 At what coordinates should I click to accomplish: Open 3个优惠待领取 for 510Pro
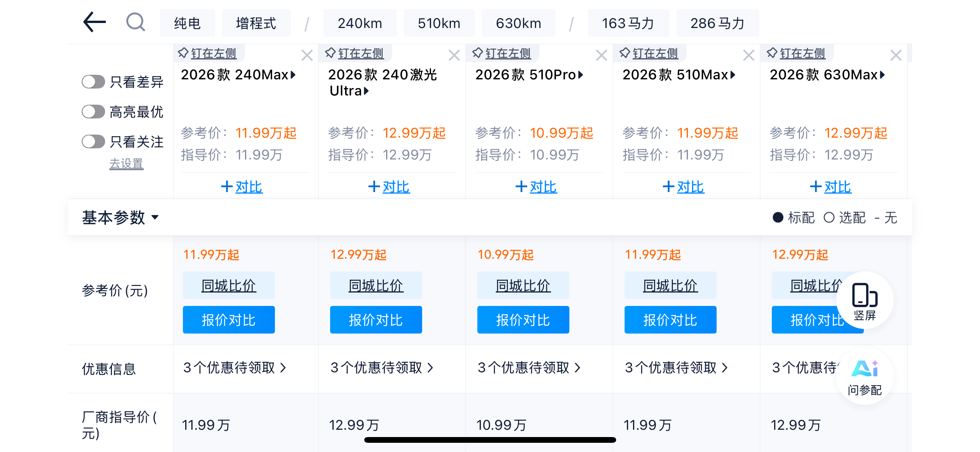(529, 368)
